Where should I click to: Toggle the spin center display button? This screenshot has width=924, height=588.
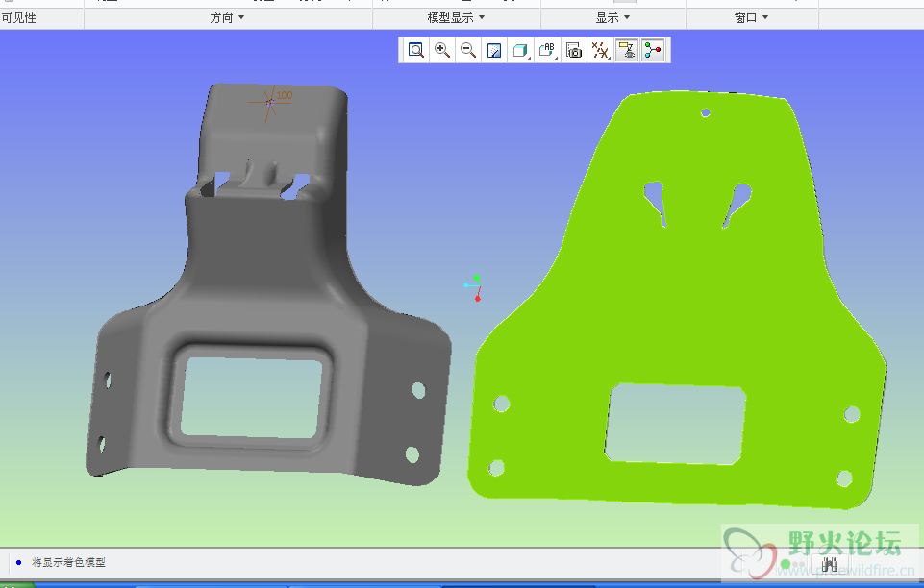coord(653,50)
